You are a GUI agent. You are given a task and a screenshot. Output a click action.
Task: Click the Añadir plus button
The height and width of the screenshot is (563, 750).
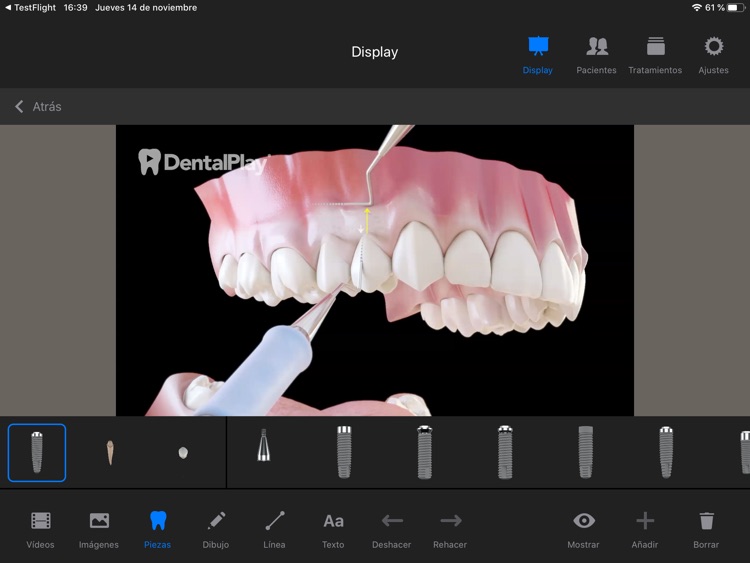click(645, 530)
